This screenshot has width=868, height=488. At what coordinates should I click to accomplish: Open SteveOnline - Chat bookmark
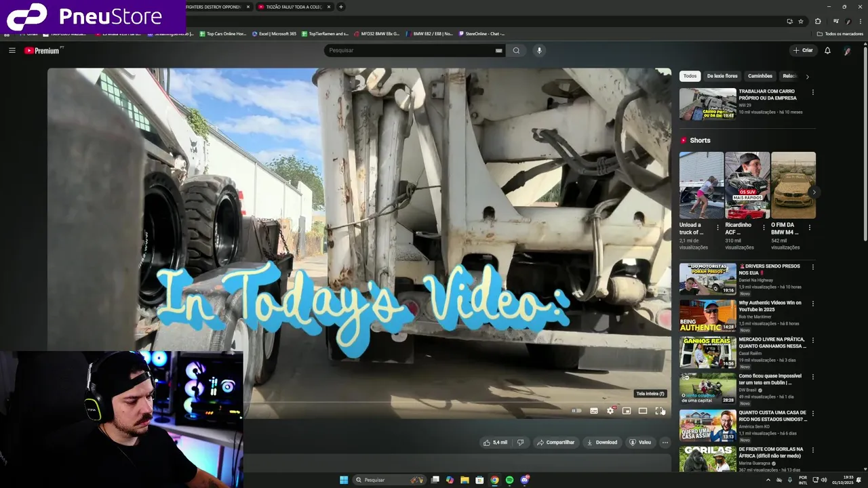(481, 33)
